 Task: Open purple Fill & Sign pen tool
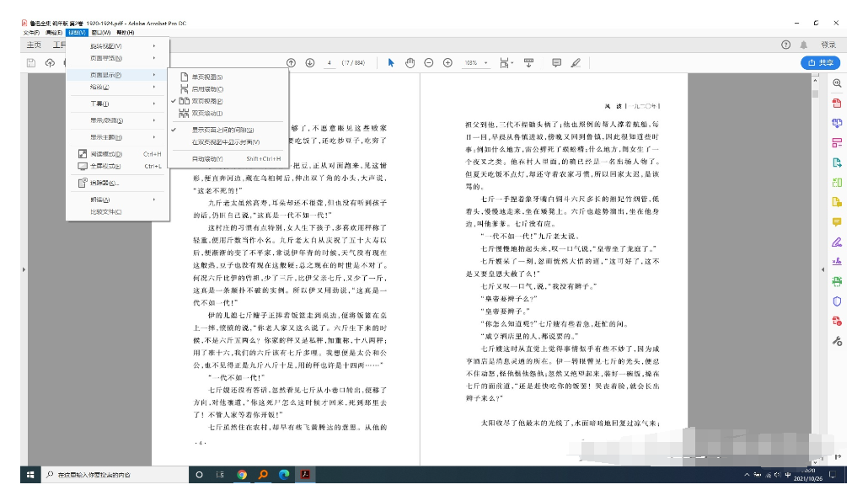837,242
